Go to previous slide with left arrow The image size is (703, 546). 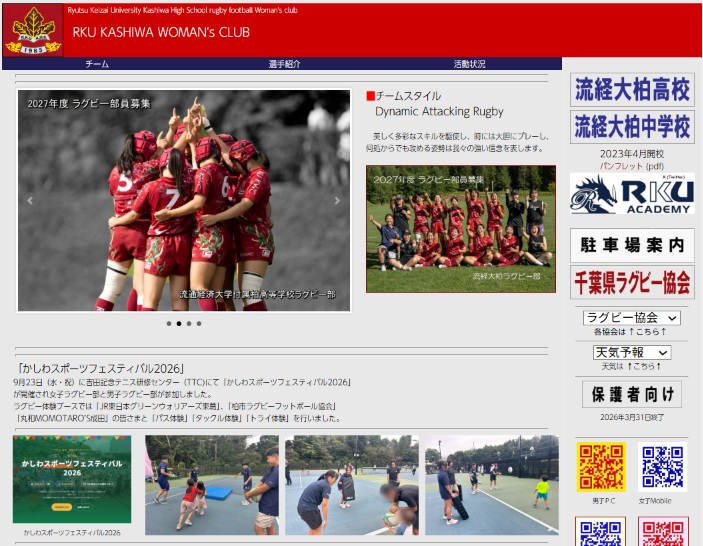pos(30,200)
